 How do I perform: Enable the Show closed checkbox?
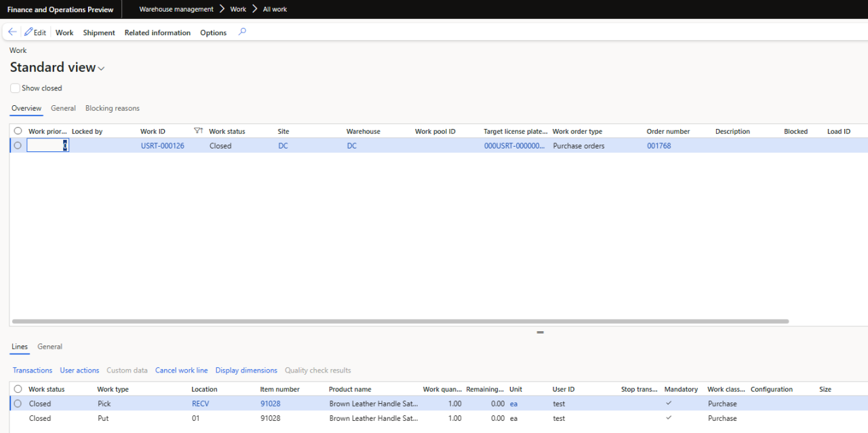[x=15, y=88]
